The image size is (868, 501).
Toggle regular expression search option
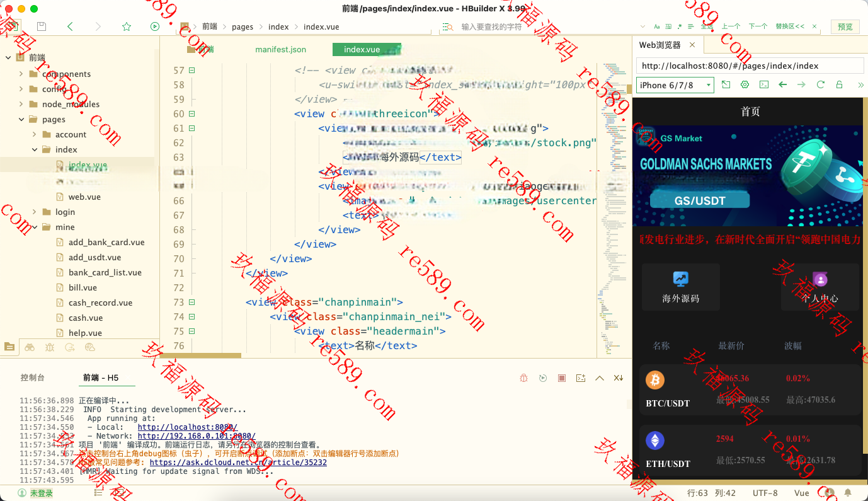tap(680, 26)
